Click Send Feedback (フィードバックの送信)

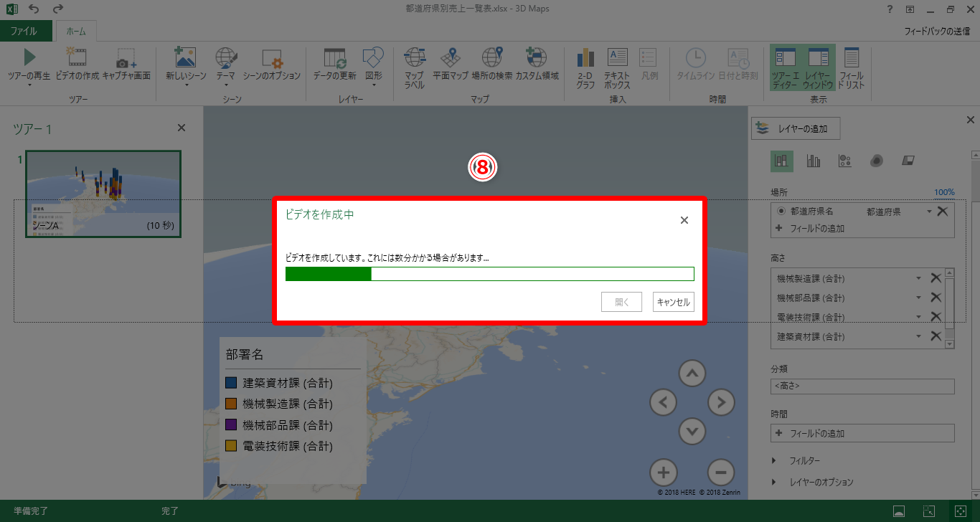(x=938, y=32)
